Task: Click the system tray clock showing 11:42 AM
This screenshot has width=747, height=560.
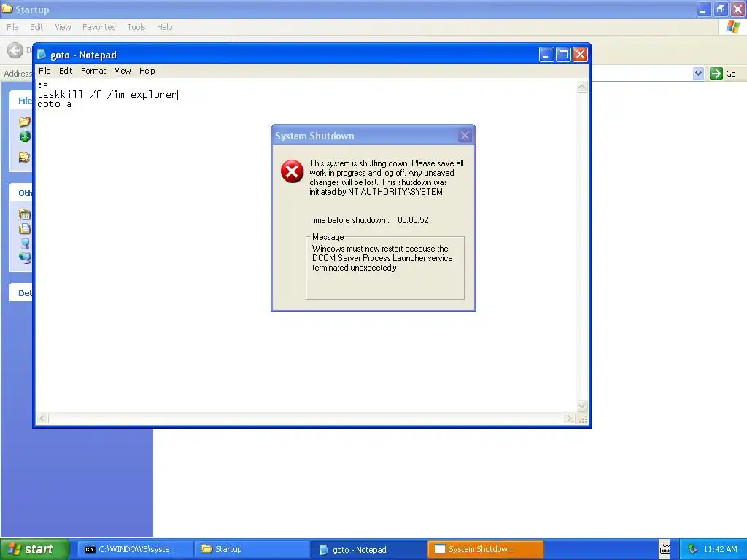Action: pyautogui.click(x=720, y=550)
